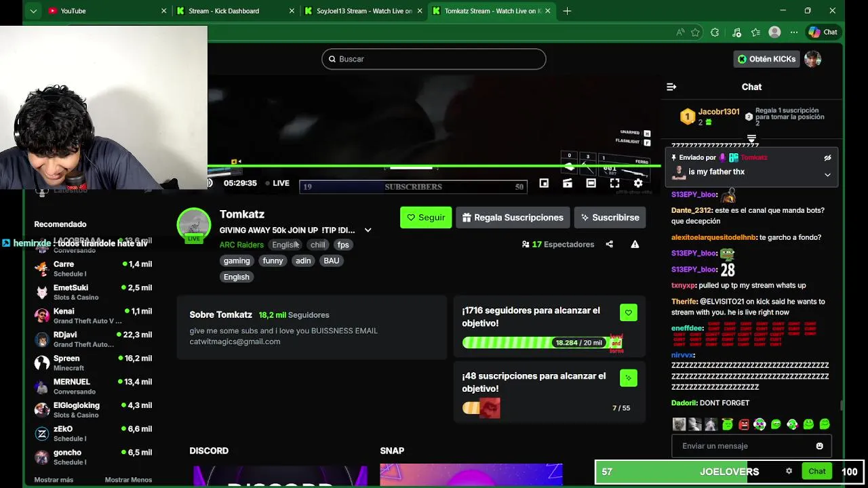This screenshot has width=868, height=488.
Task: Click Tomkatz channel avatar
Action: [x=194, y=224]
